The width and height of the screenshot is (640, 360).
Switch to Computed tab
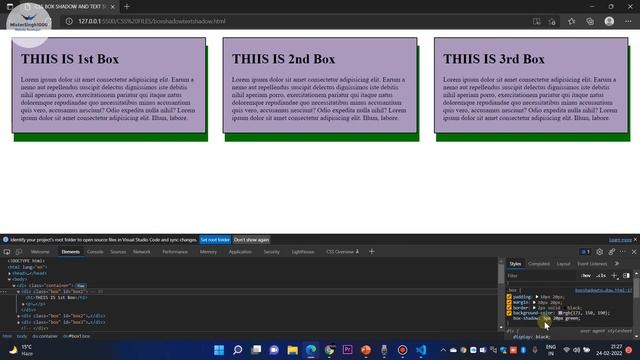point(539,264)
